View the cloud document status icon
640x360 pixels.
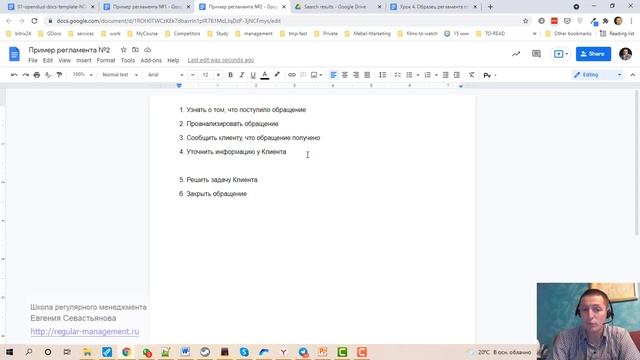click(x=147, y=50)
